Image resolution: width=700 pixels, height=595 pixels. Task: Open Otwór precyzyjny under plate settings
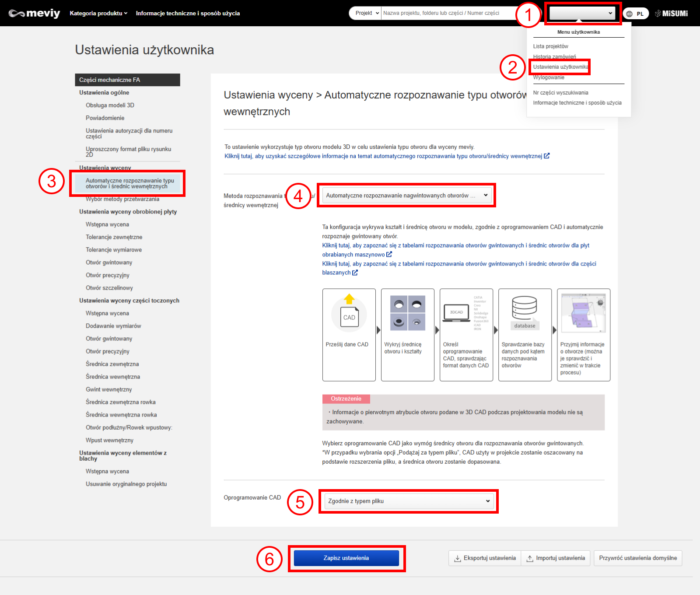(108, 275)
